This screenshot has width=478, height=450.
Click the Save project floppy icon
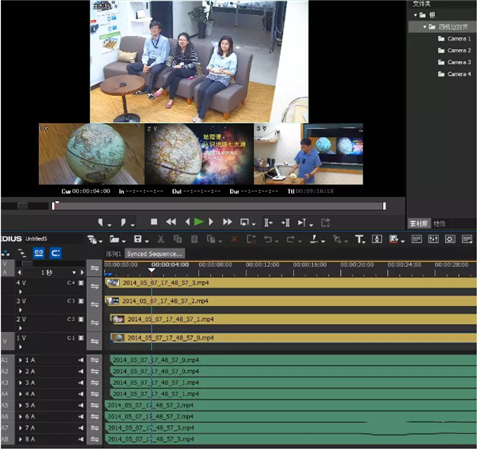(138, 239)
